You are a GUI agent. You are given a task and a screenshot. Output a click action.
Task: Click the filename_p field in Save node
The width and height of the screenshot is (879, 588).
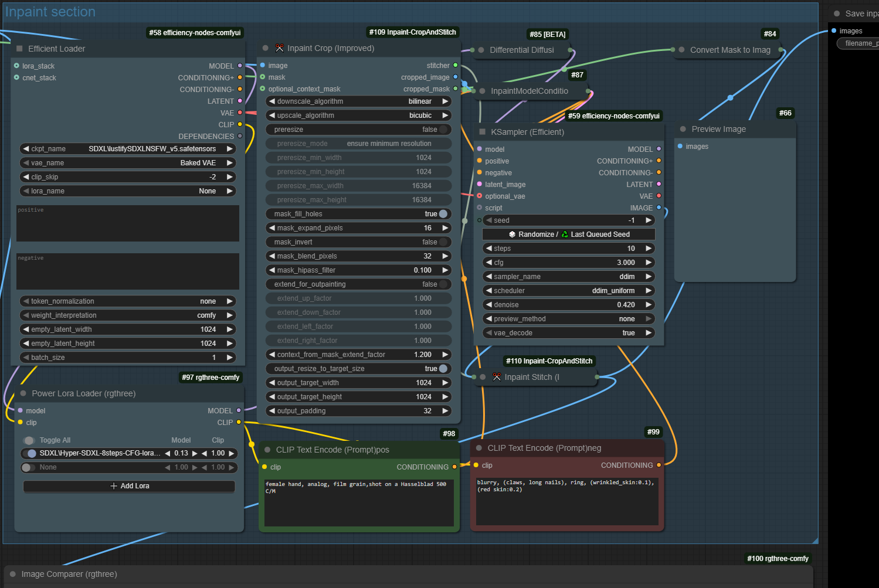point(858,43)
